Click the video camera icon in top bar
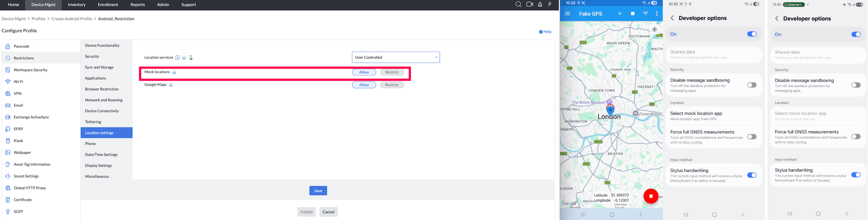The width and height of the screenshot is (868, 220). click(x=530, y=4)
